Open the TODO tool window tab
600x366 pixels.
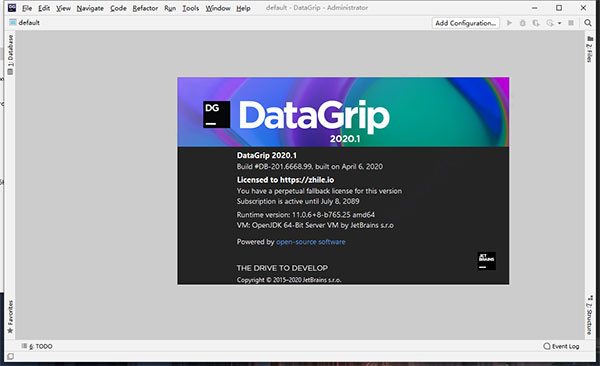click(x=37, y=346)
